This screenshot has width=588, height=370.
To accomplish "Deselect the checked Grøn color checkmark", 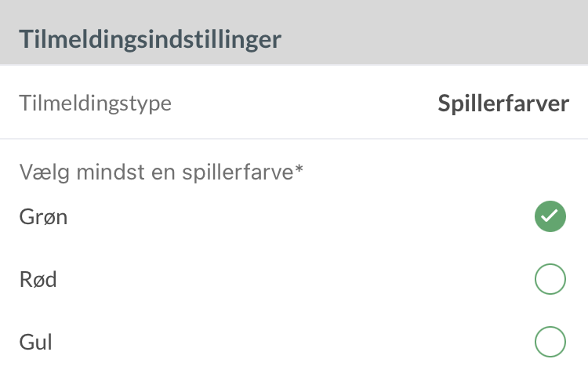I will point(550,216).
